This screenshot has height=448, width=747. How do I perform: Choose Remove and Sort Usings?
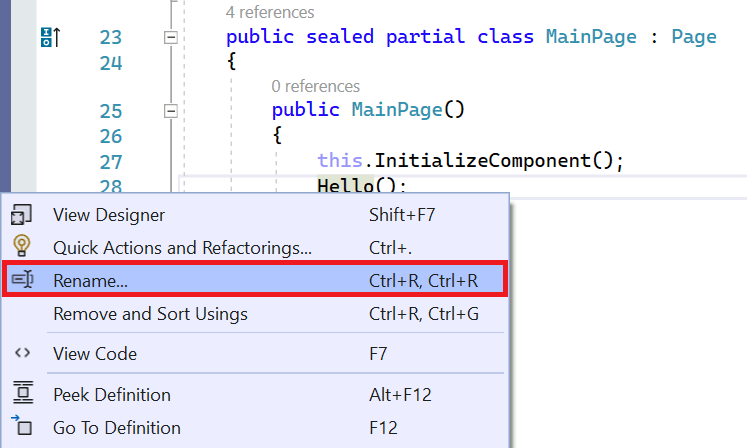coord(255,314)
